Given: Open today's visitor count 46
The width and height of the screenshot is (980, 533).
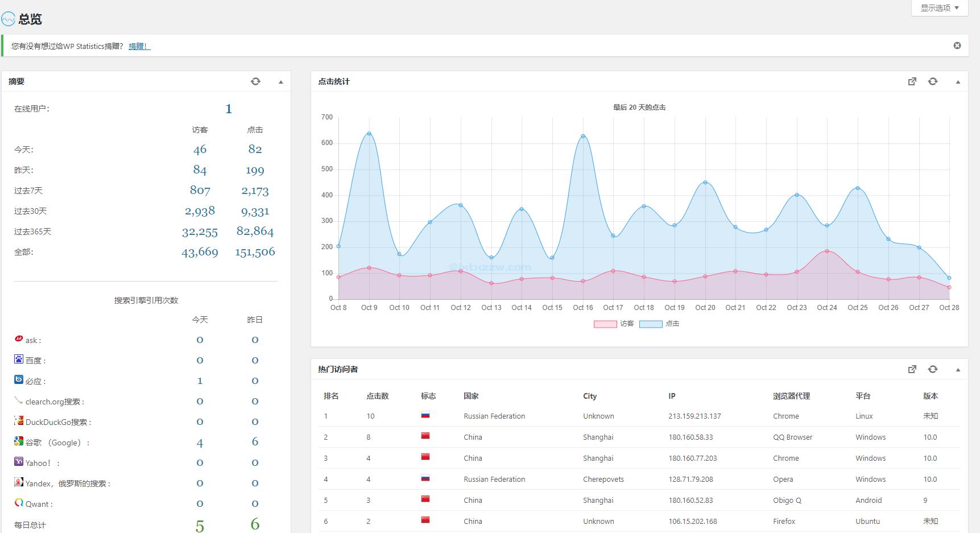Looking at the screenshot, I should (x=200, y=150).
